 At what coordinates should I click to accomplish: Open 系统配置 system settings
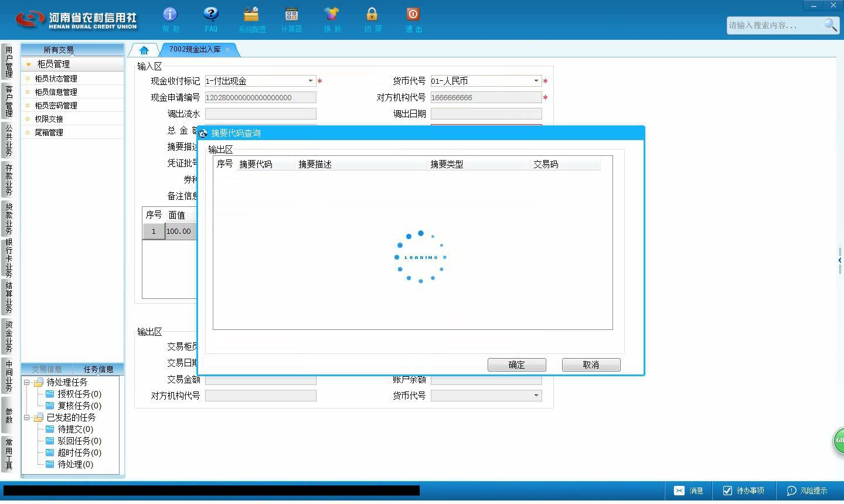point(251,19)
